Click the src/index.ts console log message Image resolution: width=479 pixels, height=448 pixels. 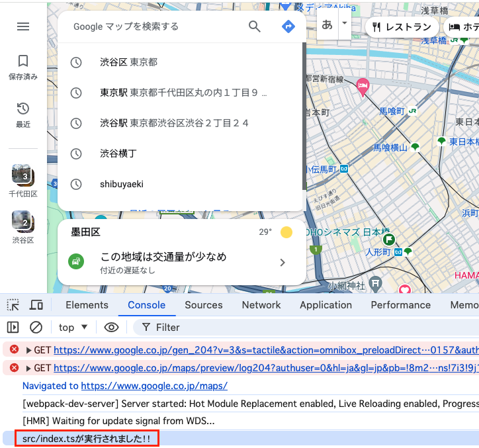[87, 439]
